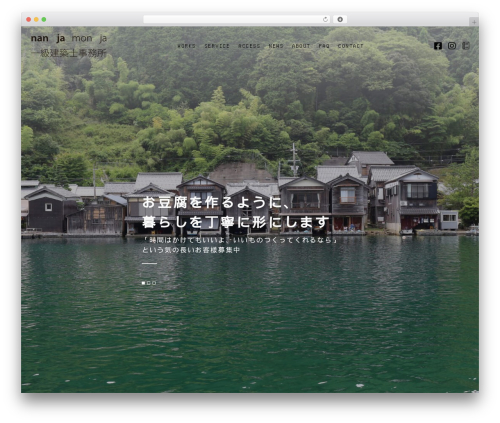Viewport: 500px width, 423px height.
Task: Open the NEWS section
Action: [276, 46]
